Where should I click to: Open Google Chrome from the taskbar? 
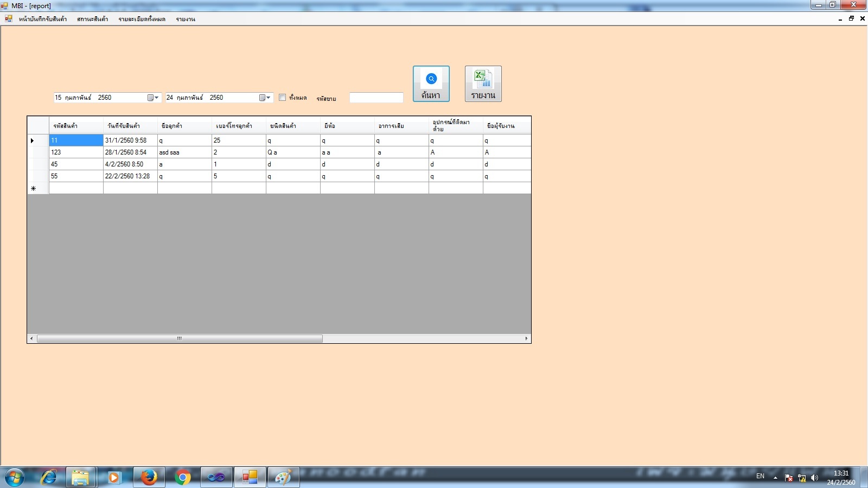pos(183,477)
